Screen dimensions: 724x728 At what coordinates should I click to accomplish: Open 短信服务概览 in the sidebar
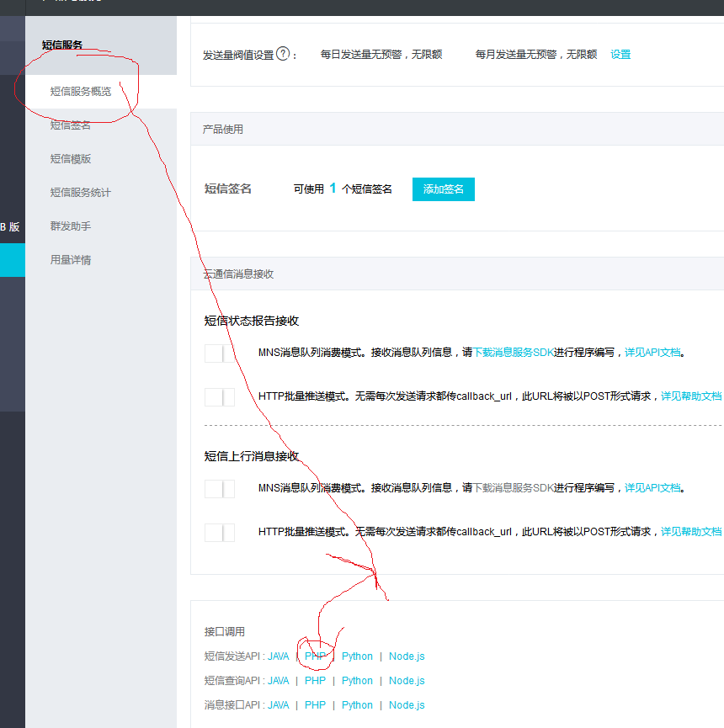point(81,92)
